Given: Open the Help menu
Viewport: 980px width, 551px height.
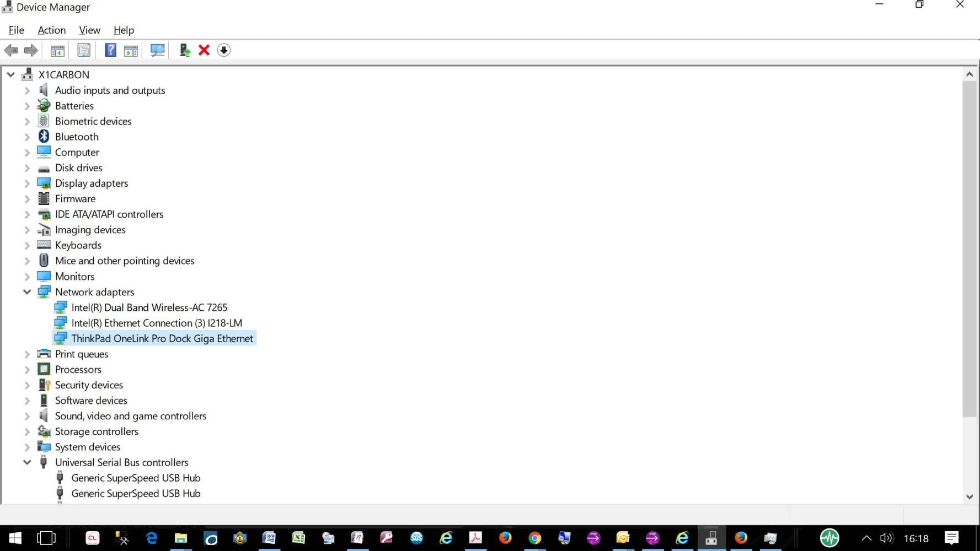Looking at the screenshot, I should pos(124,30).
